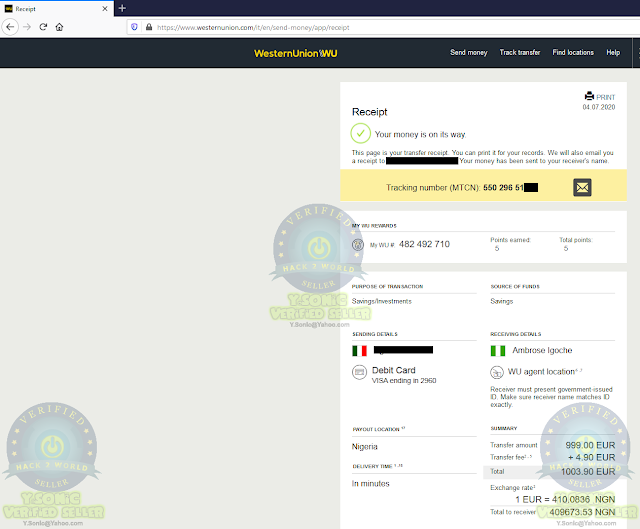Click the Tracking number (MTCN) label
The height and width of the screenshot is (529, 640).
click(433, 188)
